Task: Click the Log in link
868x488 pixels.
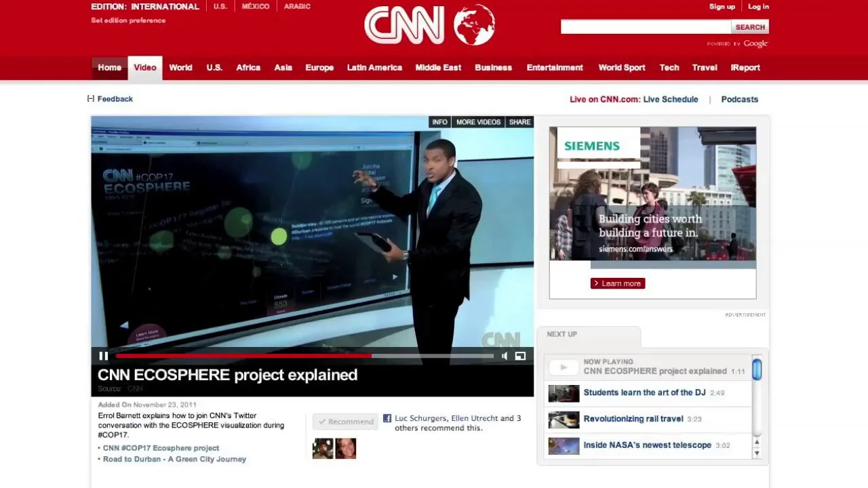Action: [758, 7]
